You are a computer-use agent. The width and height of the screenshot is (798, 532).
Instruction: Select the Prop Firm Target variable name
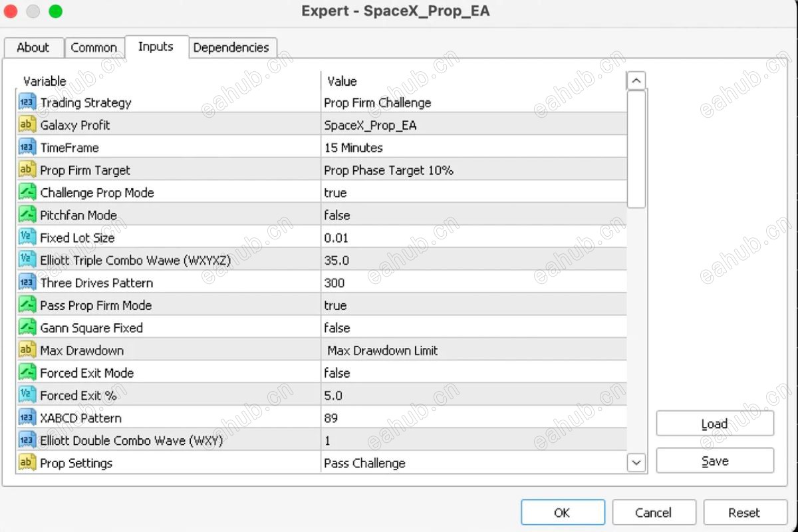coord(85,170)
